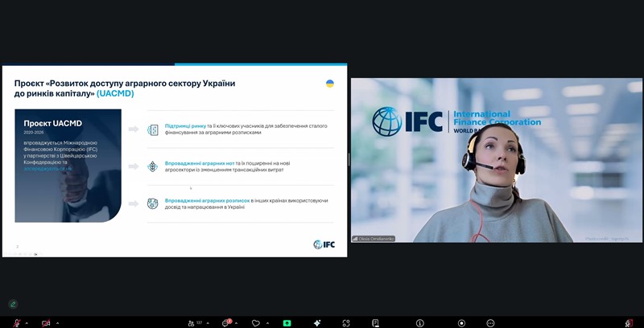Show meeting info icon
The image size is (644, 328).
click(419, 323)
